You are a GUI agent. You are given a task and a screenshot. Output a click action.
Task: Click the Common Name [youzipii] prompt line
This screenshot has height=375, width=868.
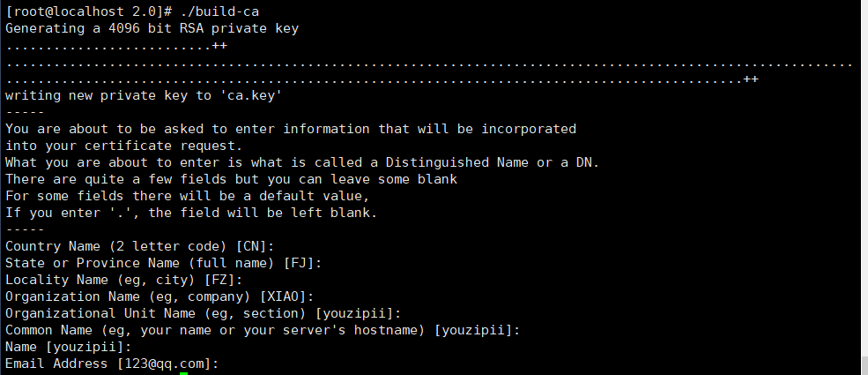point(263,331)
